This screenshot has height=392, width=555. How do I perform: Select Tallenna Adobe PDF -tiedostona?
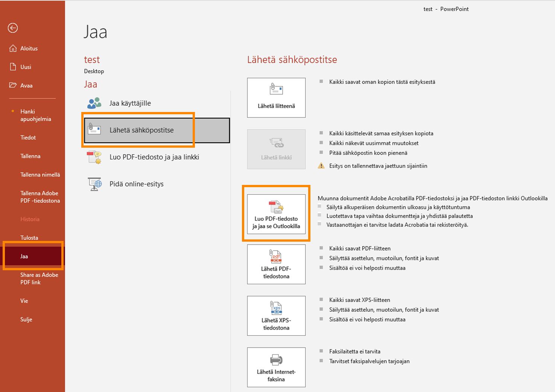point(40,197)
